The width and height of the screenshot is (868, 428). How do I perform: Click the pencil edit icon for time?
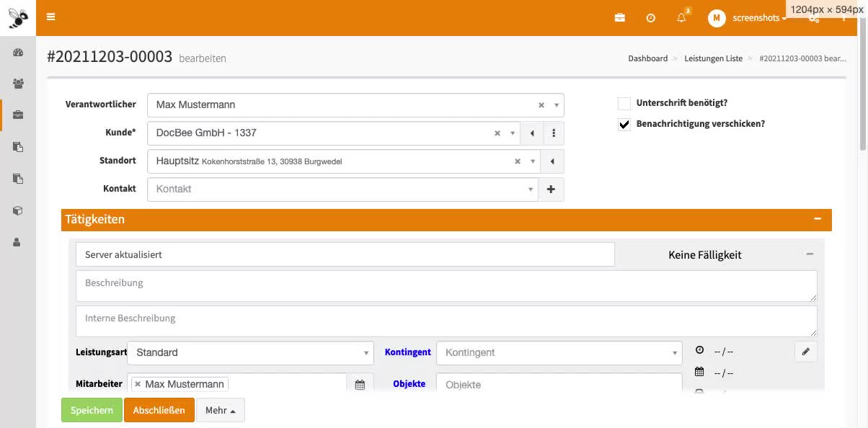pyautogui.click(x=805, y=352)
